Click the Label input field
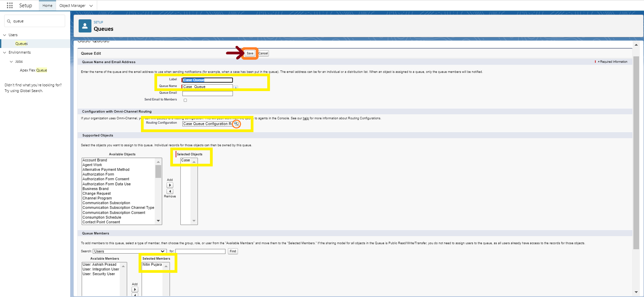Image resolution: width=644 pixels, height=297 pixels. [x=207, y=80]
